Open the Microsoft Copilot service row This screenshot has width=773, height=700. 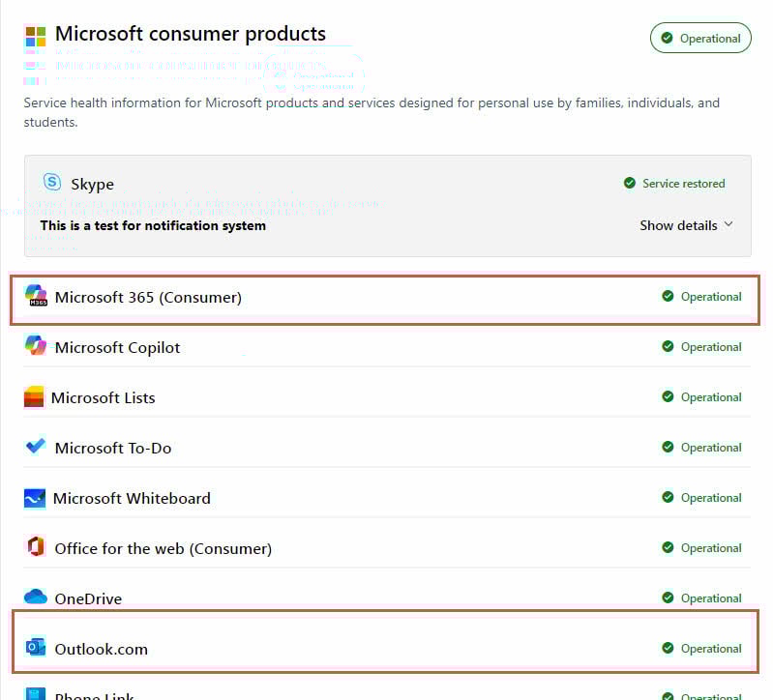point(387,347)
